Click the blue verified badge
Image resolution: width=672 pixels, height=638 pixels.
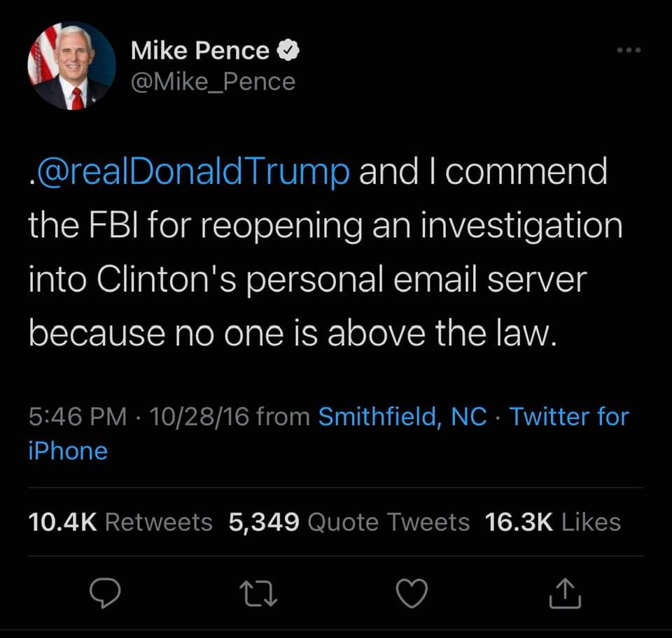(288, 51)
